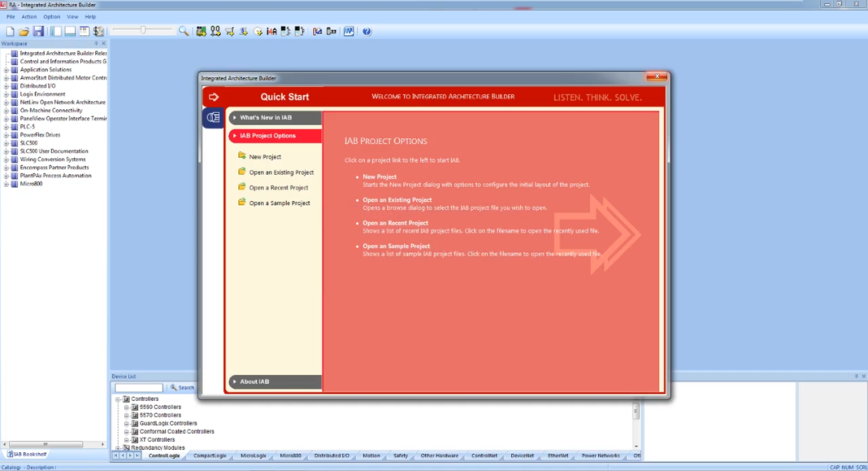
Task: Pin the Workspace panel
Action: coord(97,43)
